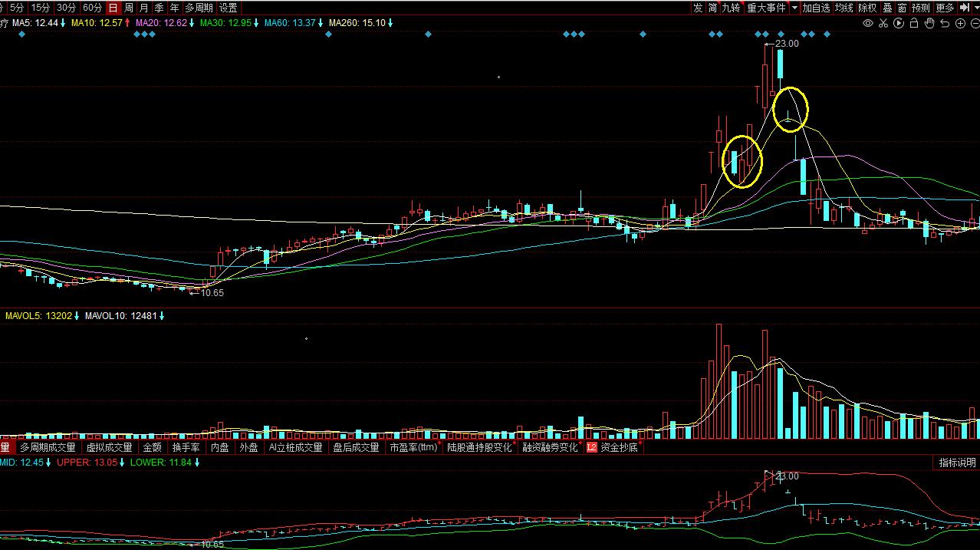Click the 简 toolbar button

point(713,8)
